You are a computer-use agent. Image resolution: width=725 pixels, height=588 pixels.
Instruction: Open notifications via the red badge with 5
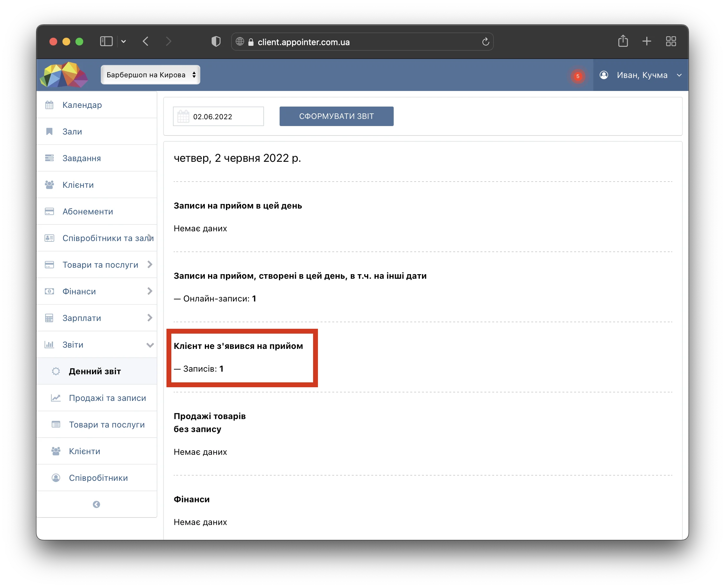[x=578, y=76]
